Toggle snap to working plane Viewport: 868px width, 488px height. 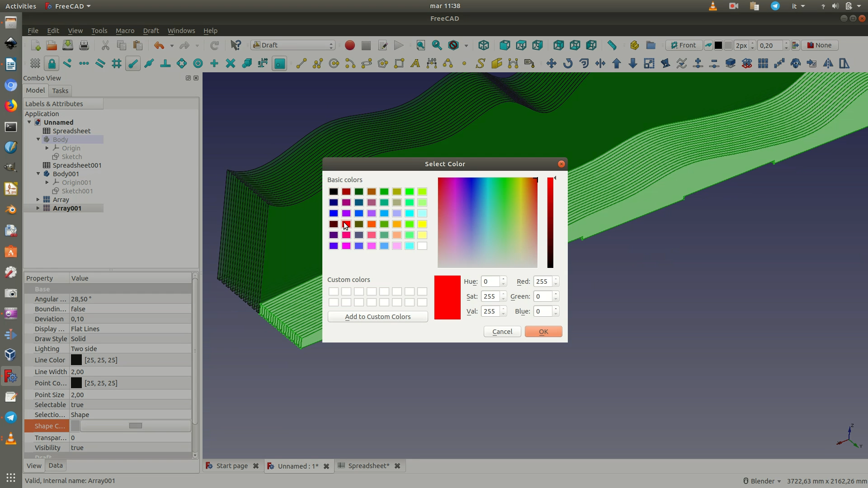(279, 64)
